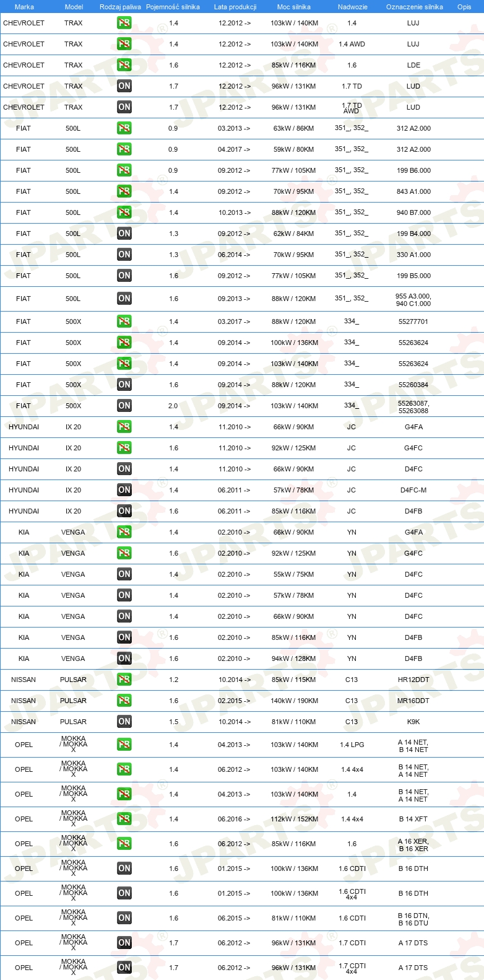
Task: Click diesel ON icon for Kia Venga 55kW / 75KM
Action: (124, 574)
